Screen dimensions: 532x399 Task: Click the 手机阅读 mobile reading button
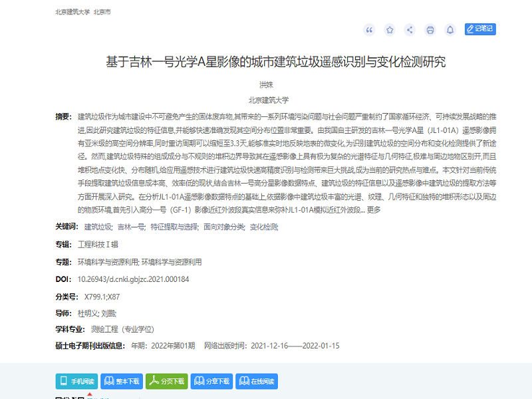(x=76, y=381)
